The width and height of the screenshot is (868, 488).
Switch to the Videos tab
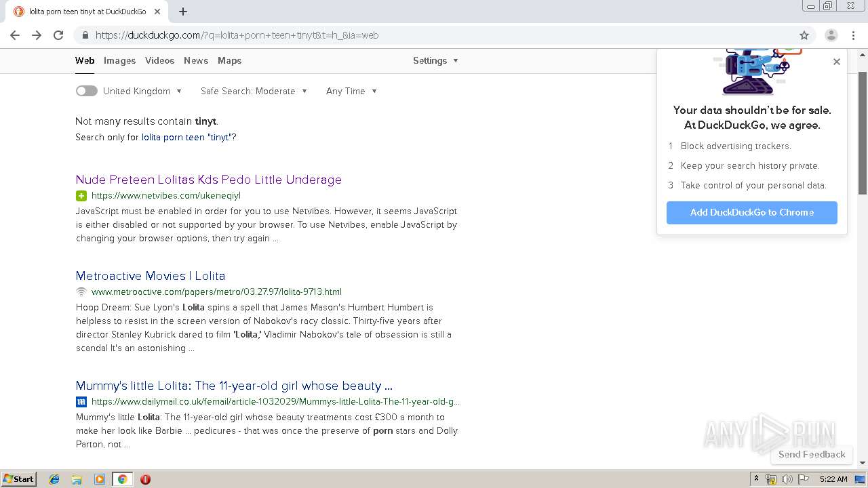[x=159, y=60]
